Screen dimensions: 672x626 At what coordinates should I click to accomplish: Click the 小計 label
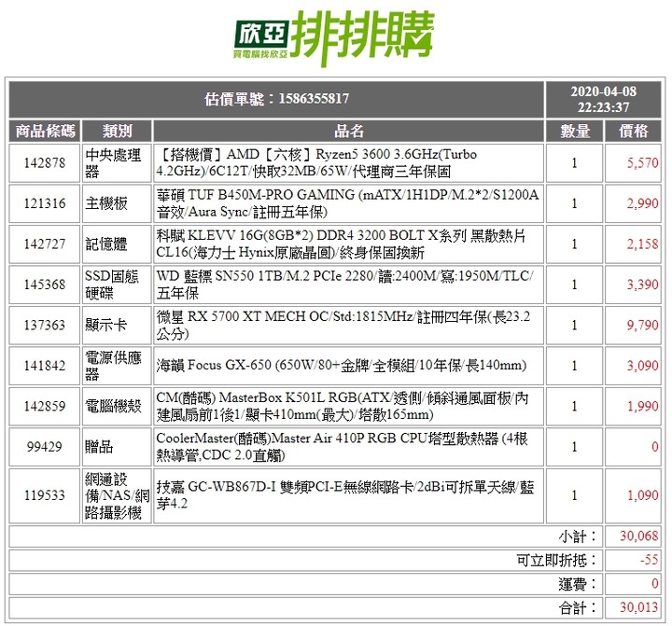tap(578, 536)
